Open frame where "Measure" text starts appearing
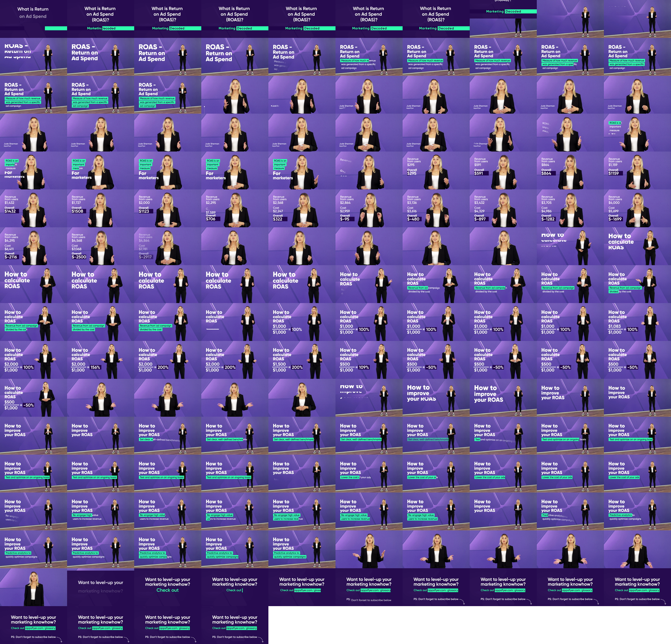Image resolution: width=671 pixels, height=644 pixels. pyautogui.click(x=302, y=57)
